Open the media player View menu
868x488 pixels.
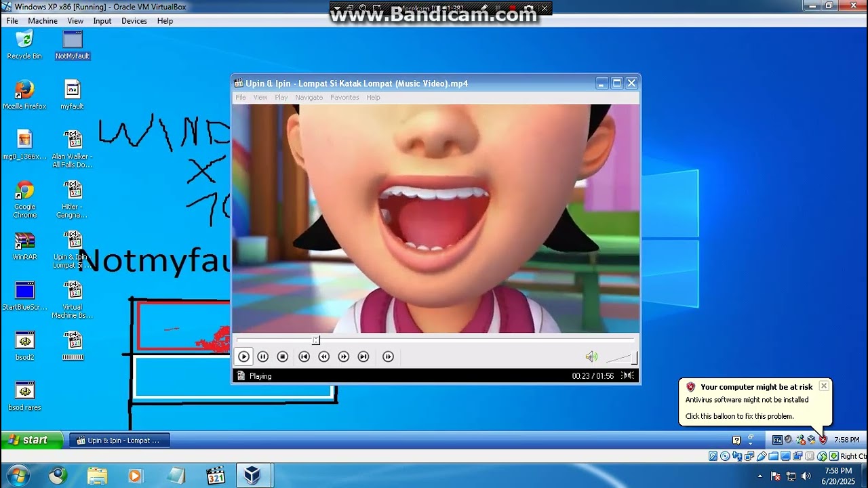click(260, 98)
